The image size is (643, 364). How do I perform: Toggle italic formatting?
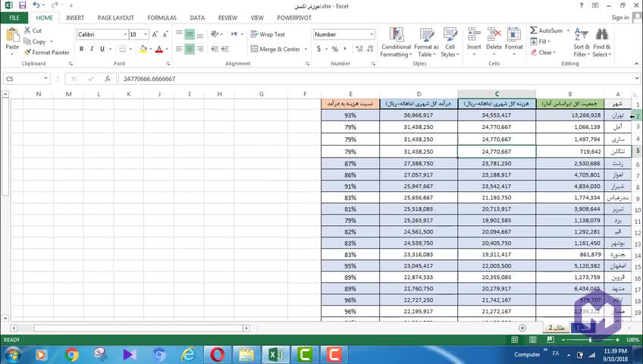(x=92, y=49)
